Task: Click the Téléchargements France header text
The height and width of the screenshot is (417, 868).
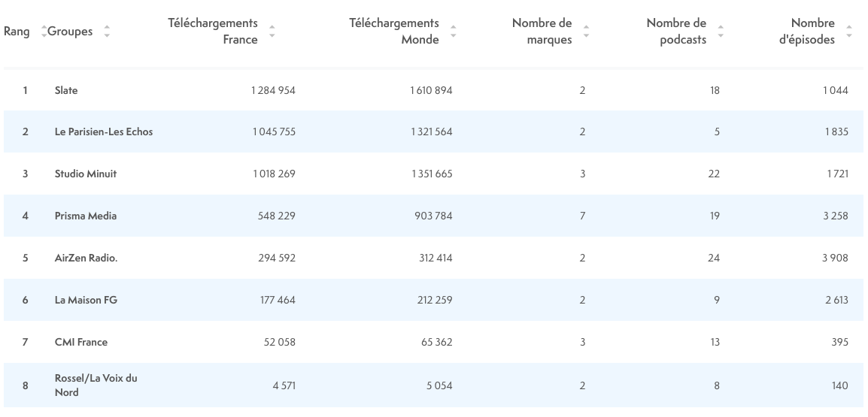Action: pos(213,32)
